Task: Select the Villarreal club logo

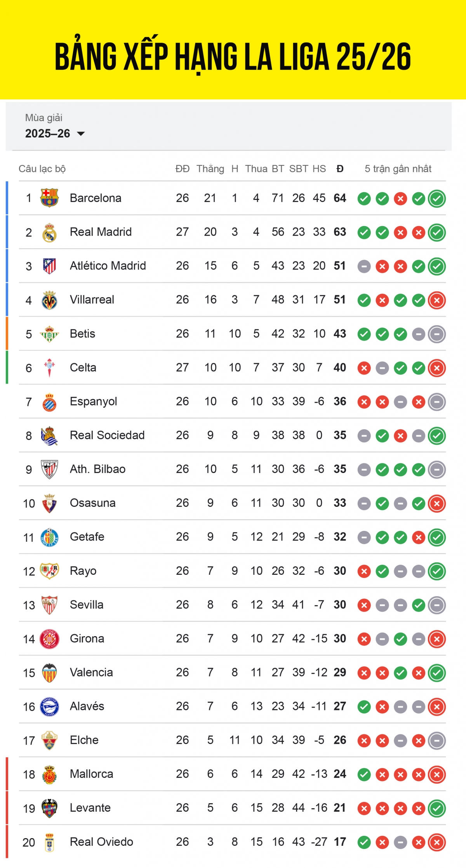Action: pos(50,299)
